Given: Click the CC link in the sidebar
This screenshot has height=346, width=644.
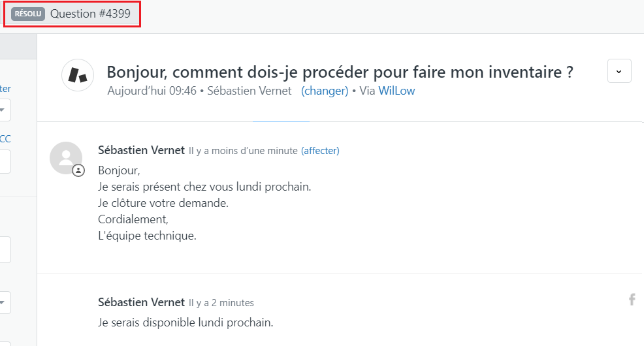Looking at the screenshot, I should point(5,139).
